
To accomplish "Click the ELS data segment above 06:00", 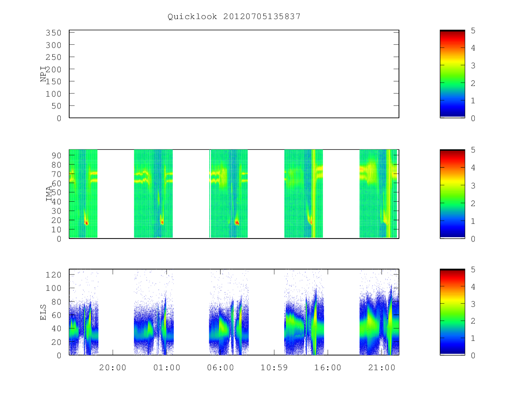I will [x=229, y=312].
